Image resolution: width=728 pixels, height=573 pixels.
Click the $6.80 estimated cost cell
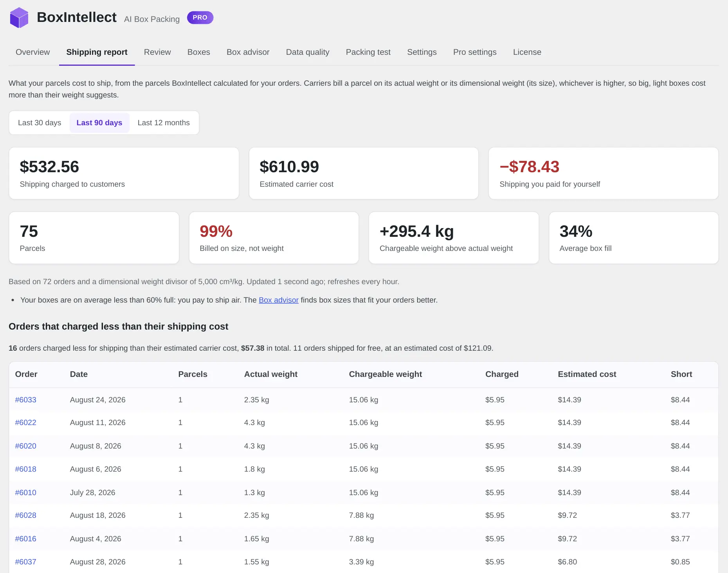click(x=568, y=562)
